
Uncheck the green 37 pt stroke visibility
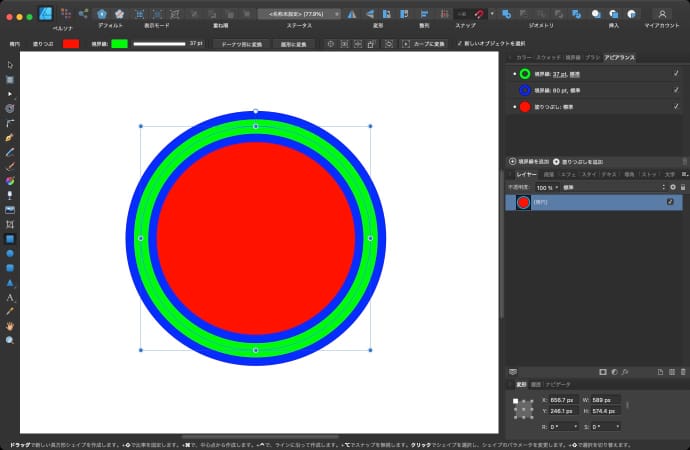tap(675, 74)
